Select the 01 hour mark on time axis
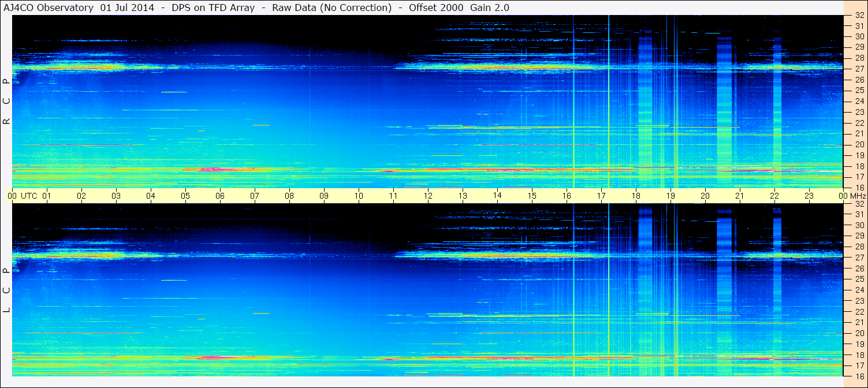This screenshot has width=868, height=388. coord(47,196)
